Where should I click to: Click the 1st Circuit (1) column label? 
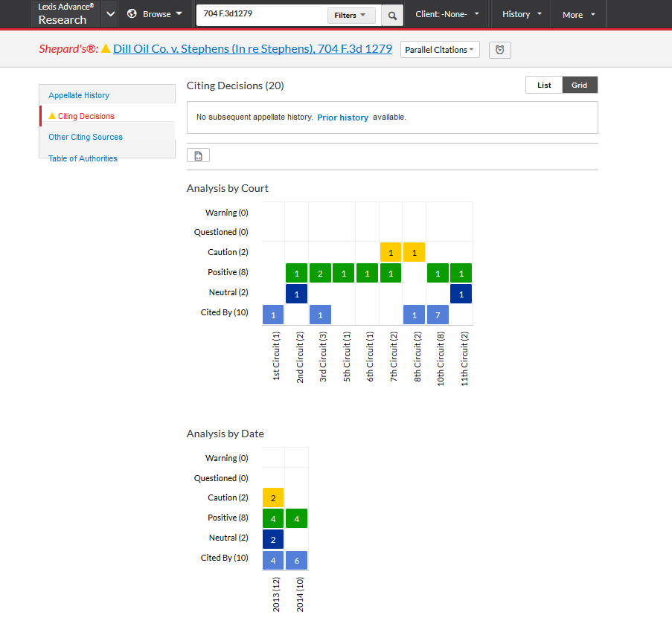276,356
